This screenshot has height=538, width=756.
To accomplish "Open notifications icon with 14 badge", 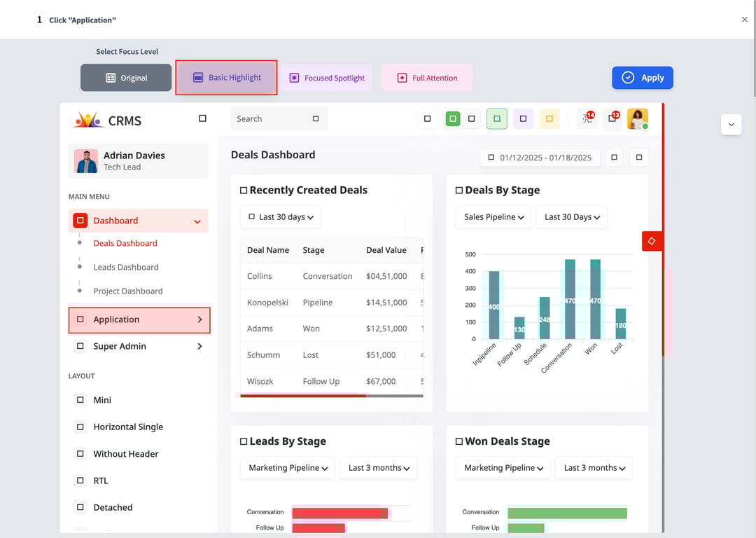I will [587, 118].
